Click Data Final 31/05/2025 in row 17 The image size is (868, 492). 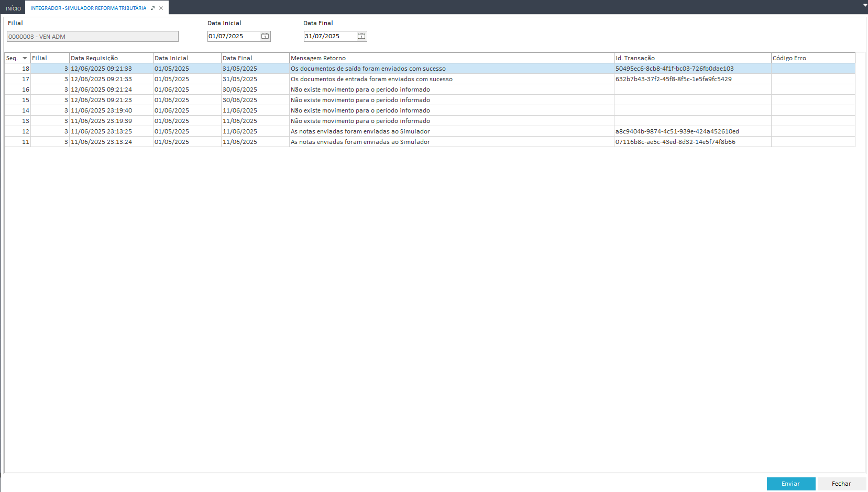click(240, 79)
